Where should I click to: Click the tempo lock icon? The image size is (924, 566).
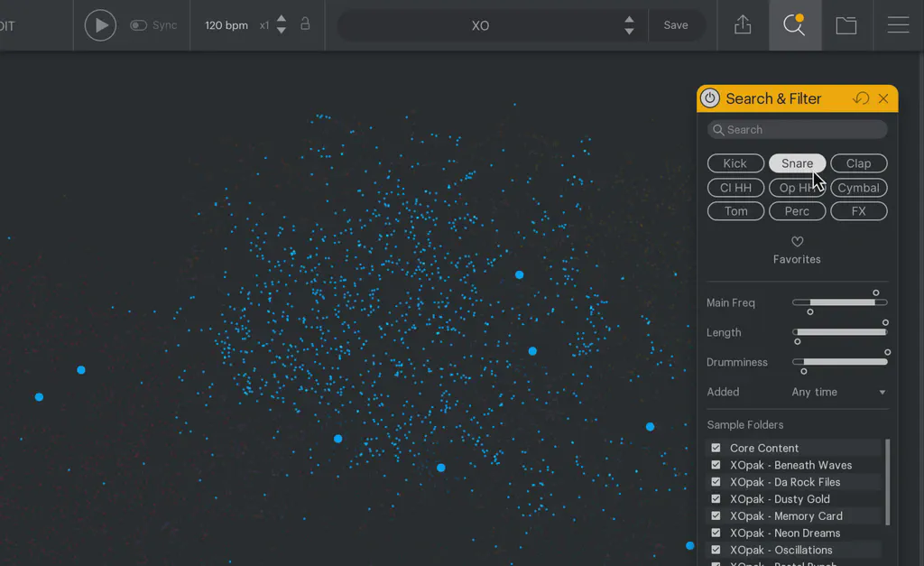305,24
